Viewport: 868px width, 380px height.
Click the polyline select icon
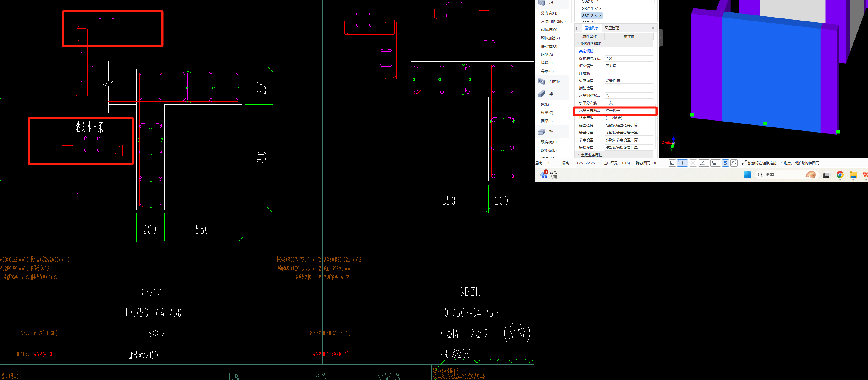734,163
